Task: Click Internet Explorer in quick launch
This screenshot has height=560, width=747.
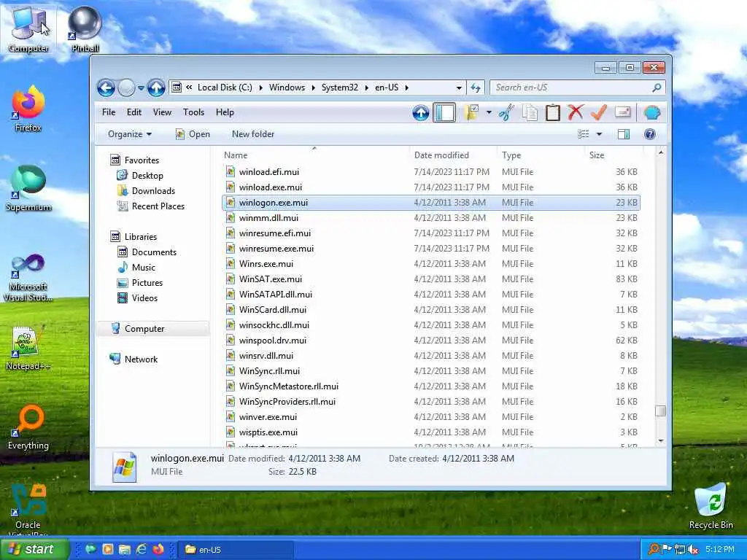Action: (142, 550)
